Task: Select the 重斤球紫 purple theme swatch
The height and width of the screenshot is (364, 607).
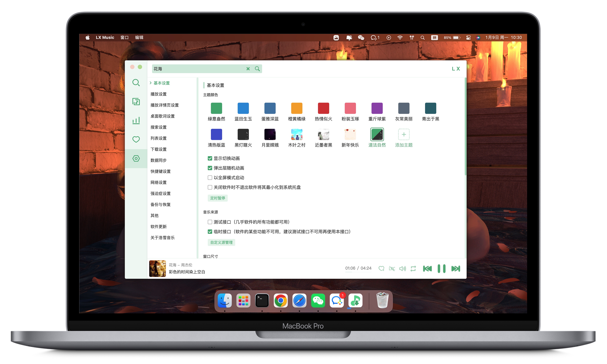Action: 377,108
